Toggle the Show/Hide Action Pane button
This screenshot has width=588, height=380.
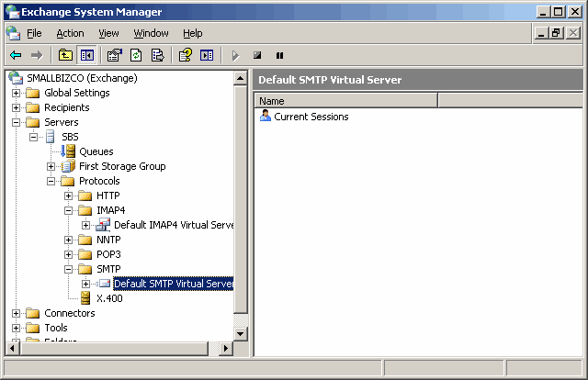207,55
